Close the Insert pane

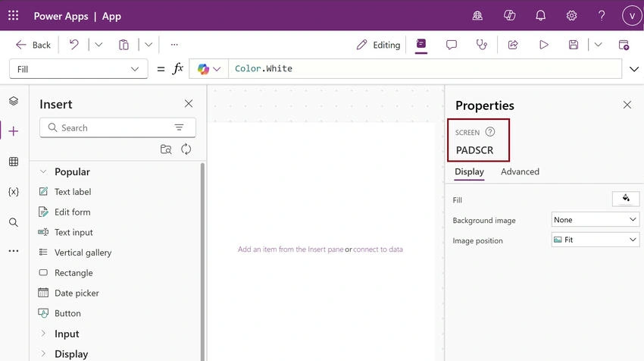[189, 104]
